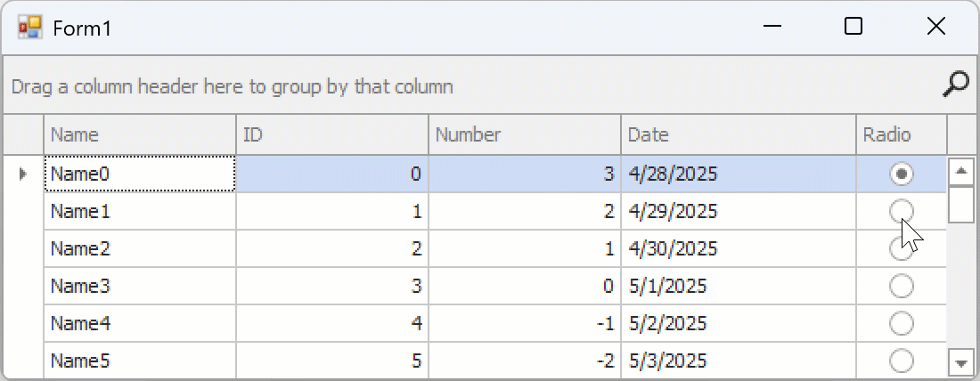The width and height of the screenshot is (980, 381).
Task: Click the Number cell showing -1
Action: pos(525,323)
